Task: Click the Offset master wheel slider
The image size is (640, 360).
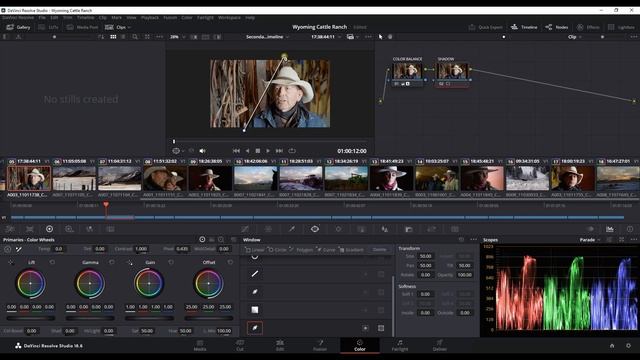Action: pos(209,318)
